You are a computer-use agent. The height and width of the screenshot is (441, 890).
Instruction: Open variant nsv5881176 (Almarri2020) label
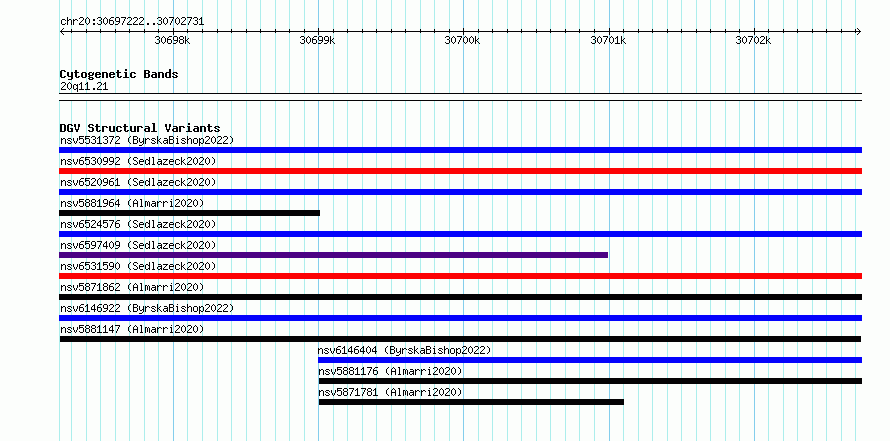tap(390, 371)
